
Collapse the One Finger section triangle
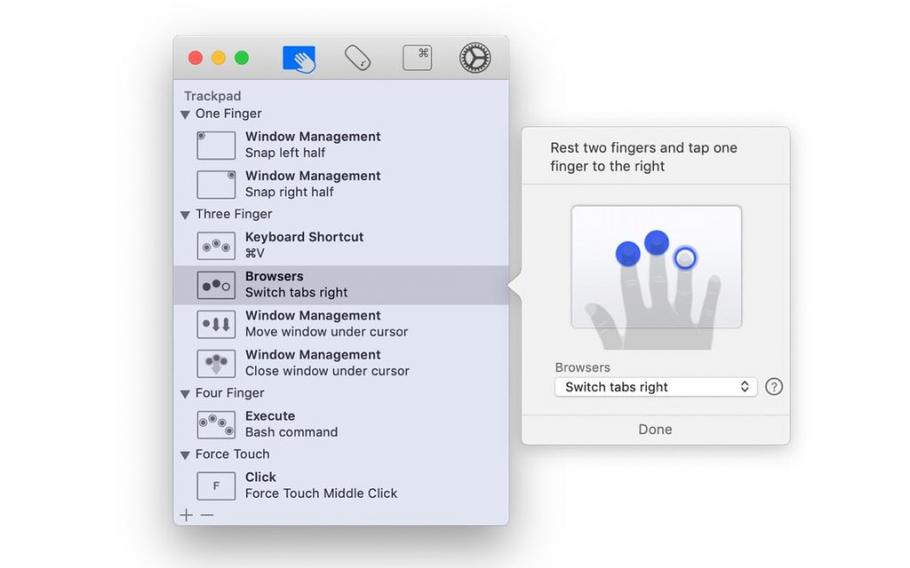click(x=185, y=114)
